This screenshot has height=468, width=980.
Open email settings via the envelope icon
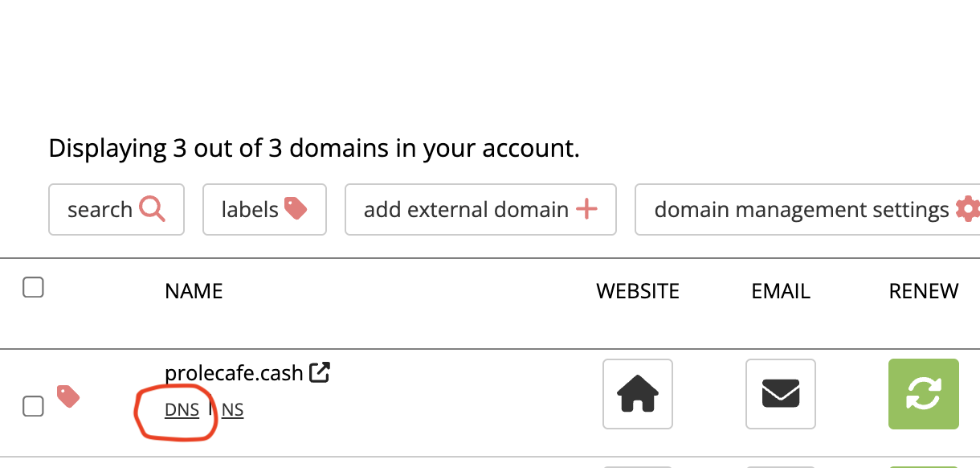tap(780, 394)
